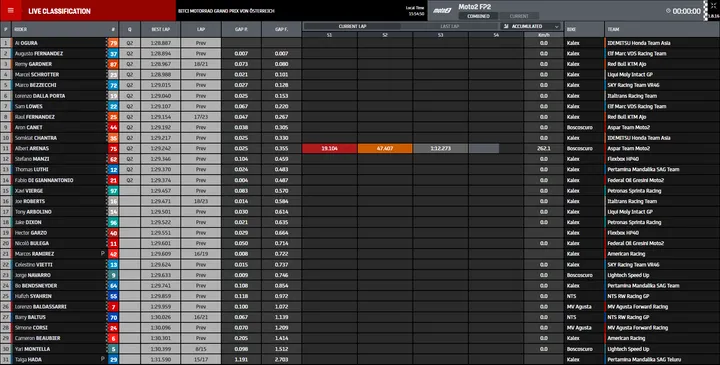Click Stefano Manzi's number 62 badge
This screenshot has height=365, width=720.
(113, 159)
